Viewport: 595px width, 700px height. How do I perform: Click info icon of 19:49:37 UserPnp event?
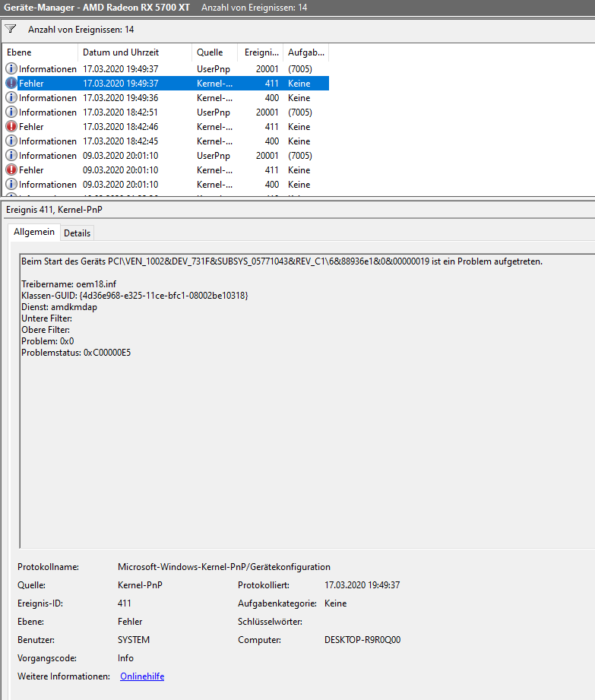click(x=11, y=68)
